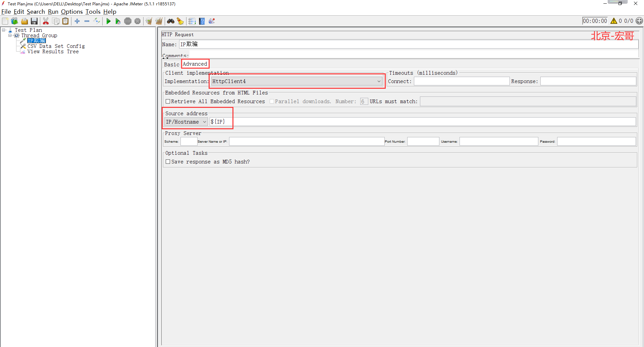Click Start no pauses icon
644x347 pixels.
(x=118, y=21)
